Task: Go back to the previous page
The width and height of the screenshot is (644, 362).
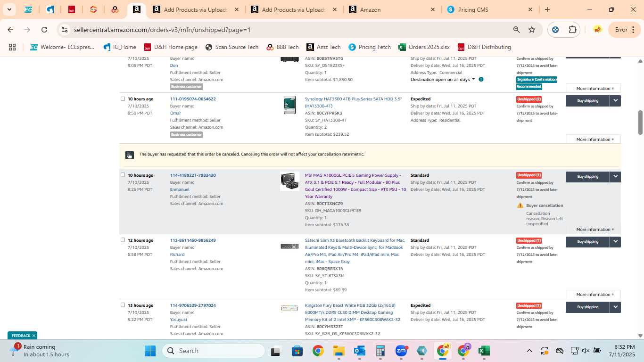Action: click(10, 30)
